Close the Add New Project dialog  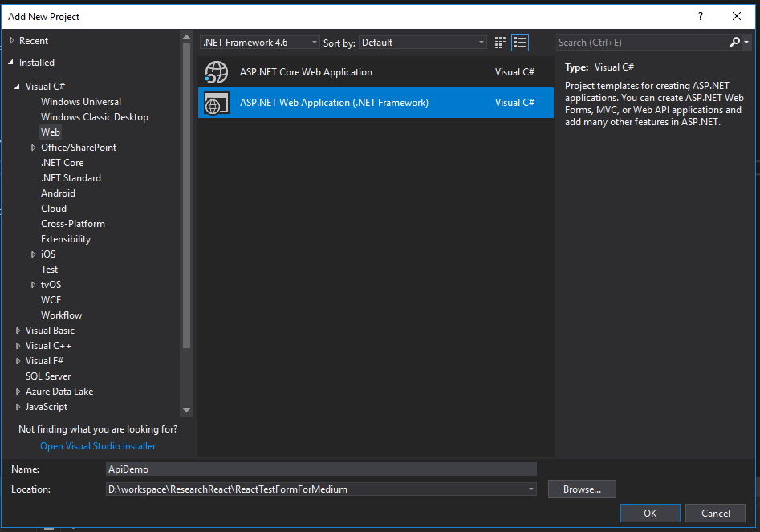(x=737, y=17)
